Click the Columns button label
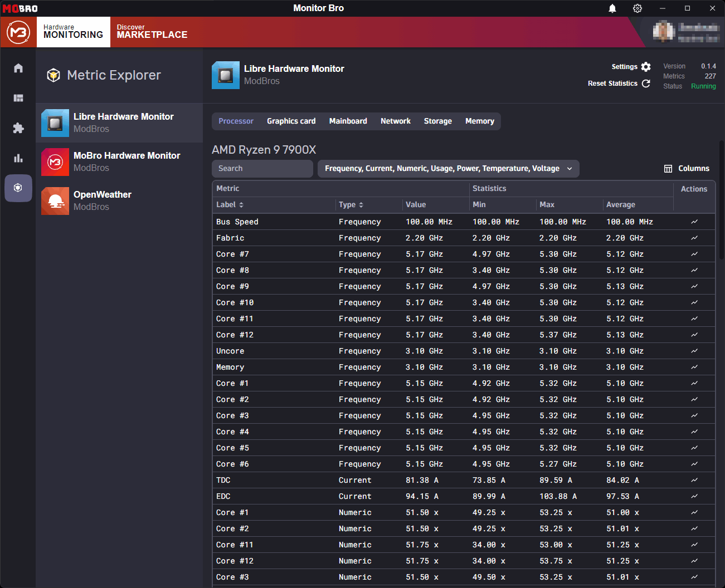 (694, 169)
